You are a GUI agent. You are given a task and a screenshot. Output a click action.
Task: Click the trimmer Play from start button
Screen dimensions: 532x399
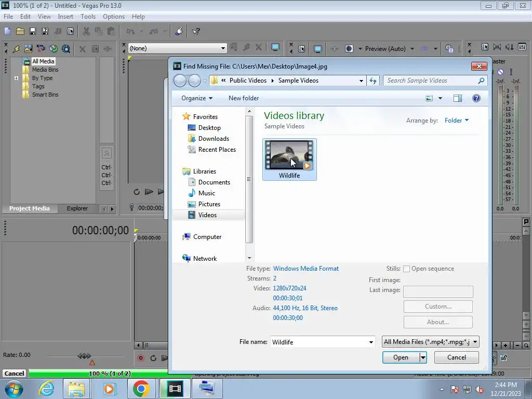pos(149,192)
